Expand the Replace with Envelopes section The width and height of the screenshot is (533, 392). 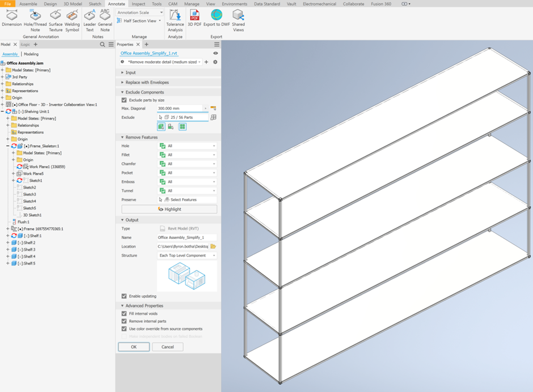point(147,83)
